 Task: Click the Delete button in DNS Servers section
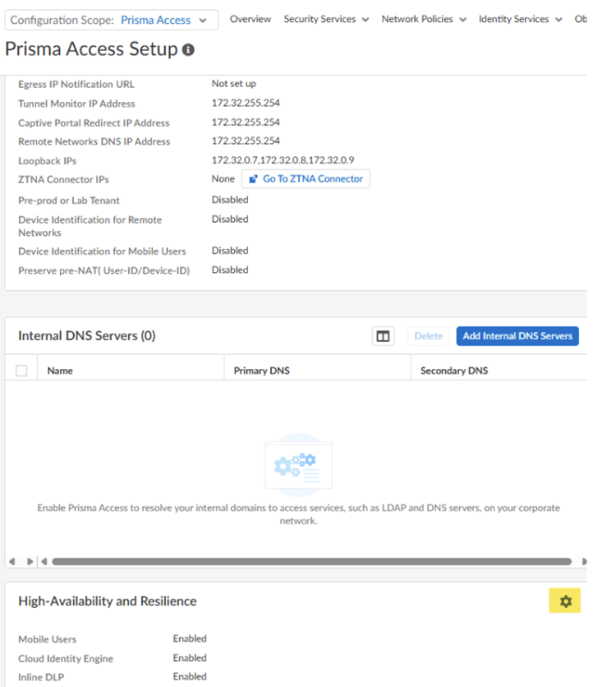[429, 336]
